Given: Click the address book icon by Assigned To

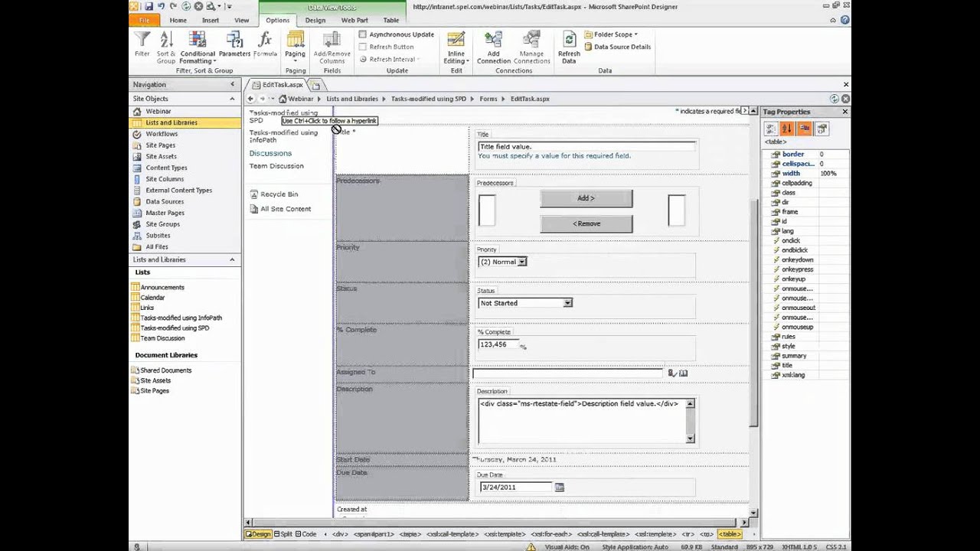Looking at the screenshot, I should (x=683, y=373).
